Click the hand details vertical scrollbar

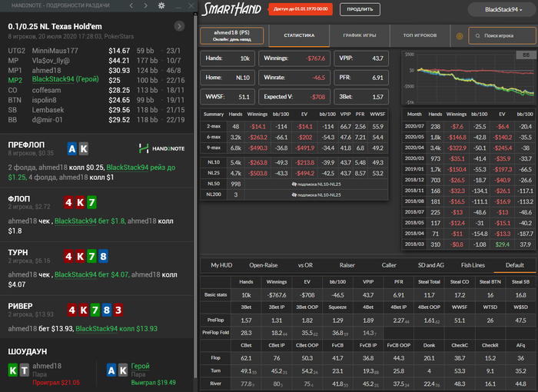[195, 196]
